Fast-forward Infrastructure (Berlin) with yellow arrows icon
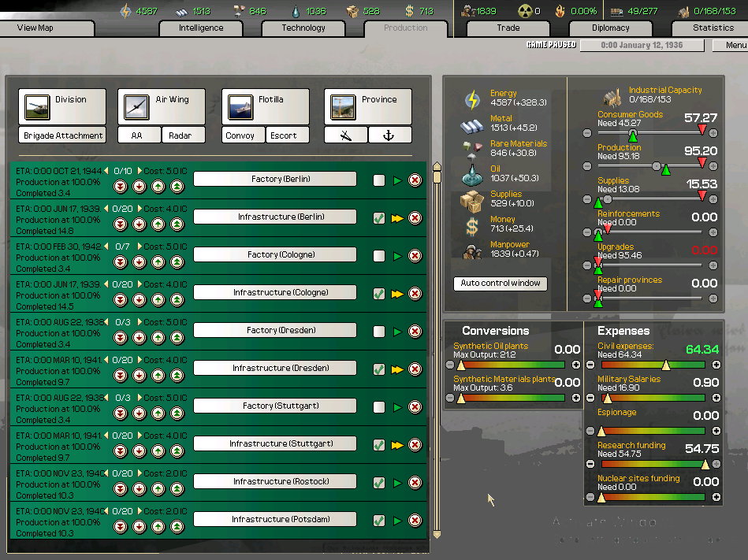Image resolution: width=748 pixels, height=560 pixels. [x=396, y=218]
